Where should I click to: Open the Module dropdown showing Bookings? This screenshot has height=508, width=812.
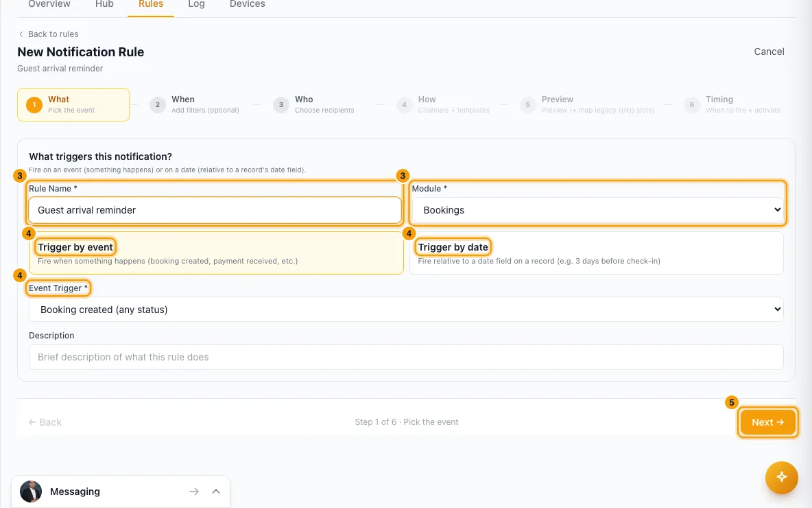(597, 210)
